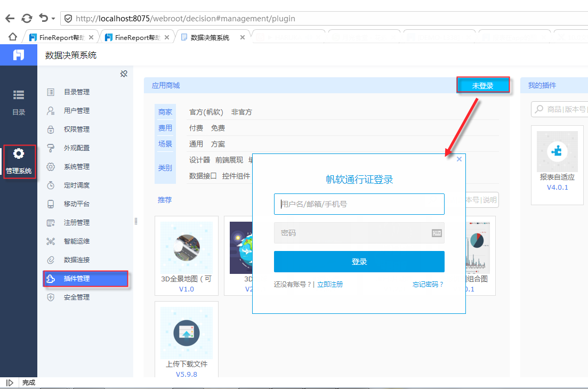This screenshot has width=588, height=389.
Task: Open 插件管理 menu item
Action: pyautogui.click(x=85, y=279)
